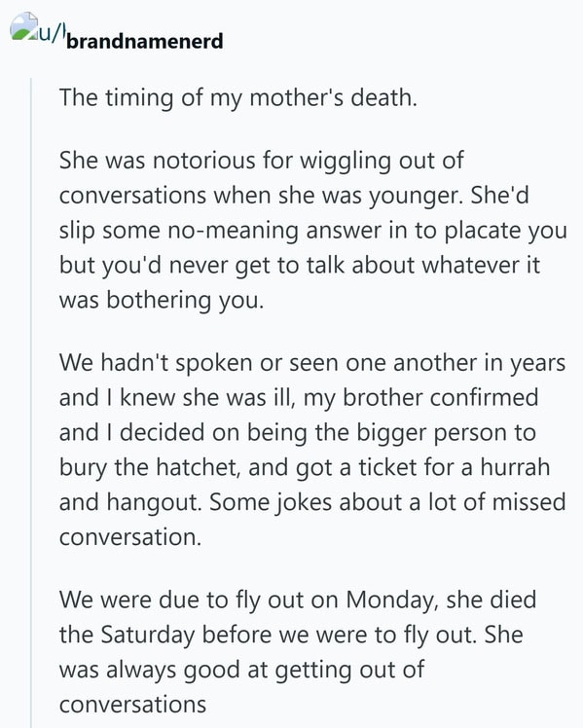Image resolution: width=583 pixels, height=728 pixels.
Task: Click the line "but you'd never get to talk about whatever it"
Action: click(x=300, y=266)
